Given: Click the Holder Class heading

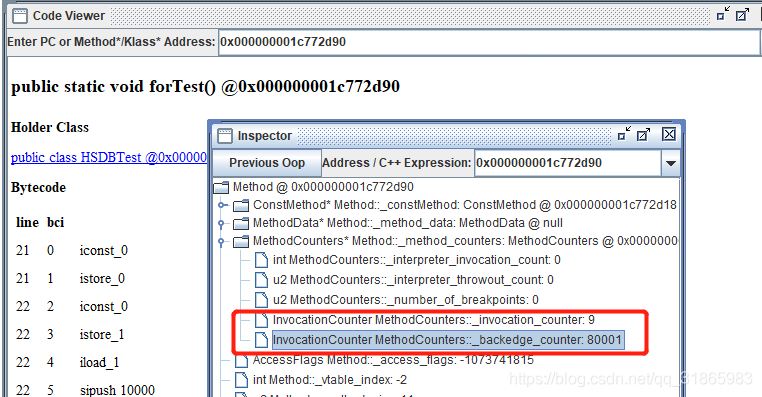Looking at the screenshot, I should click(50, 127).
